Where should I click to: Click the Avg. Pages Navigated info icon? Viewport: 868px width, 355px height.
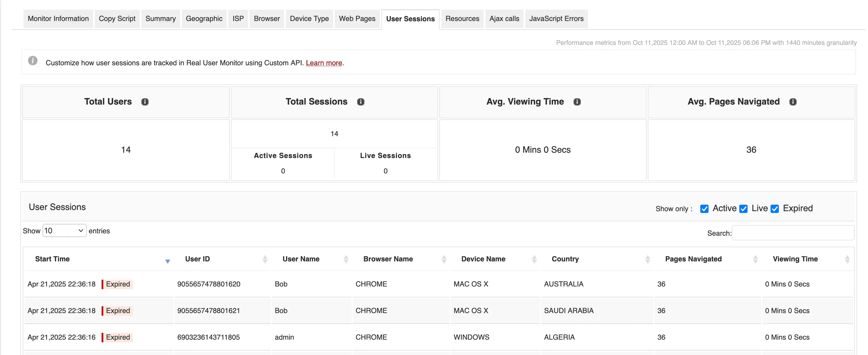click(793, 102)
